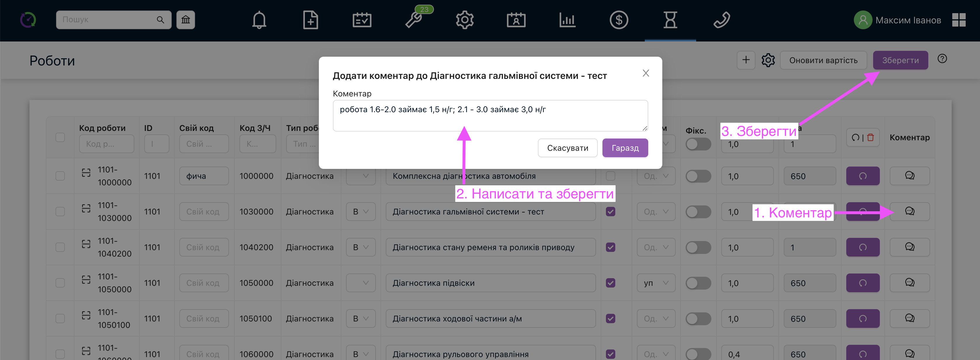This screenshot has height=360, width=980.
Task: Click the comment icon for Діагностика підвіски row
Action: [909, 282]
